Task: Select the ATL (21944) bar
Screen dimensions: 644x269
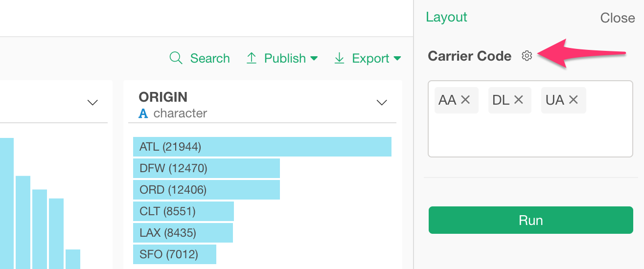Action: tap(262, 147)
